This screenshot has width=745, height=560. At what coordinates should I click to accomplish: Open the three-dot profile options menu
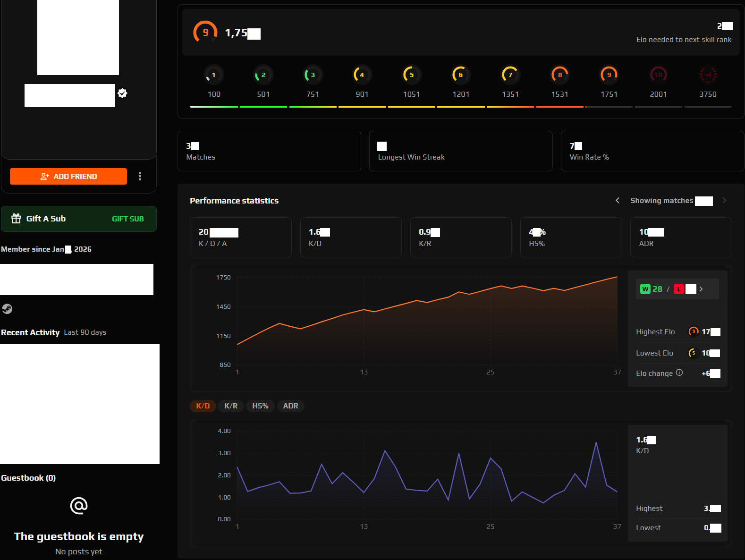click(x=140, y=176)
